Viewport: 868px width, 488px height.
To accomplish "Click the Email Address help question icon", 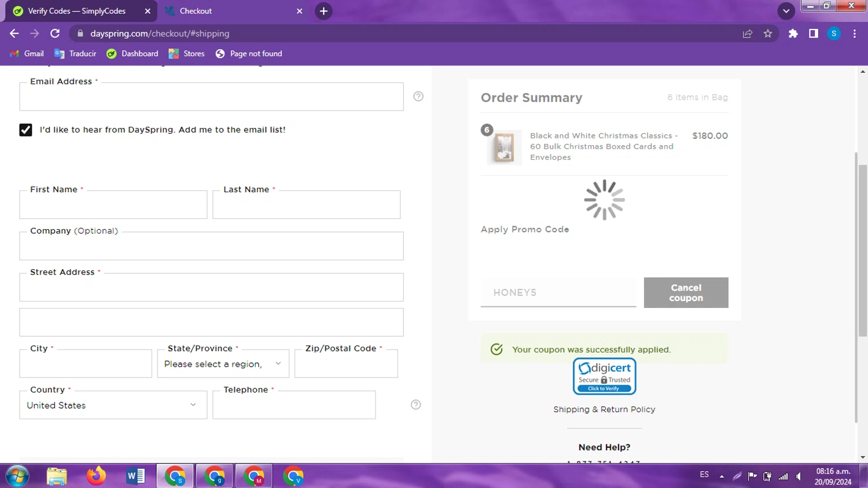I will (418, 96).
